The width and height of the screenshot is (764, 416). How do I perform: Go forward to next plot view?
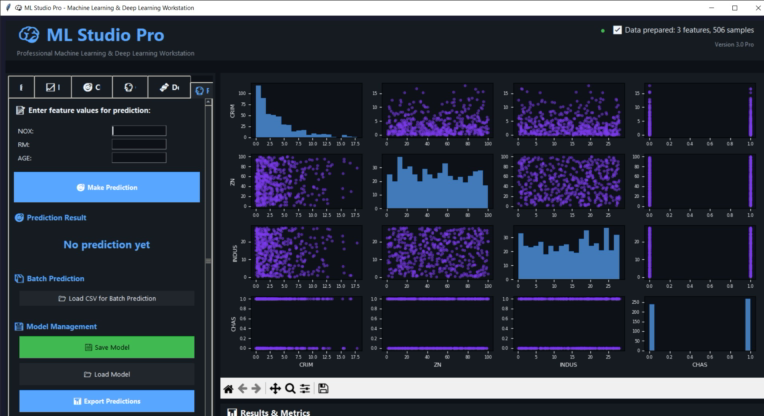tap(256, 388)
